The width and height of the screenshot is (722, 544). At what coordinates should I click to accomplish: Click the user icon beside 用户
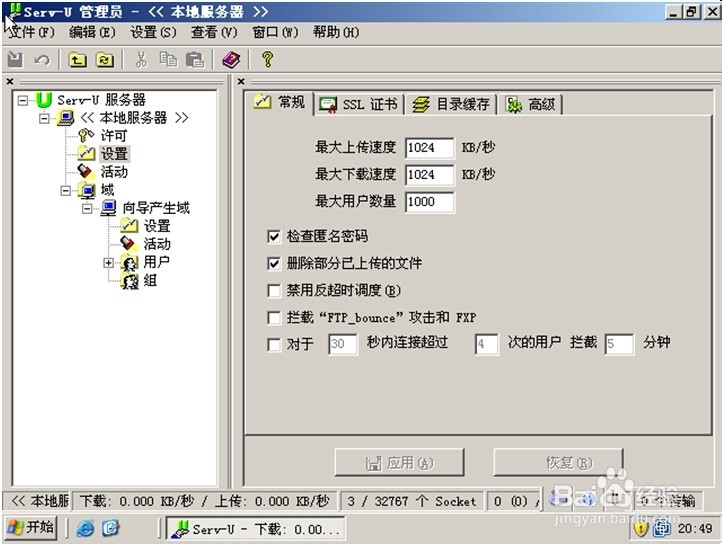(130, 262)
